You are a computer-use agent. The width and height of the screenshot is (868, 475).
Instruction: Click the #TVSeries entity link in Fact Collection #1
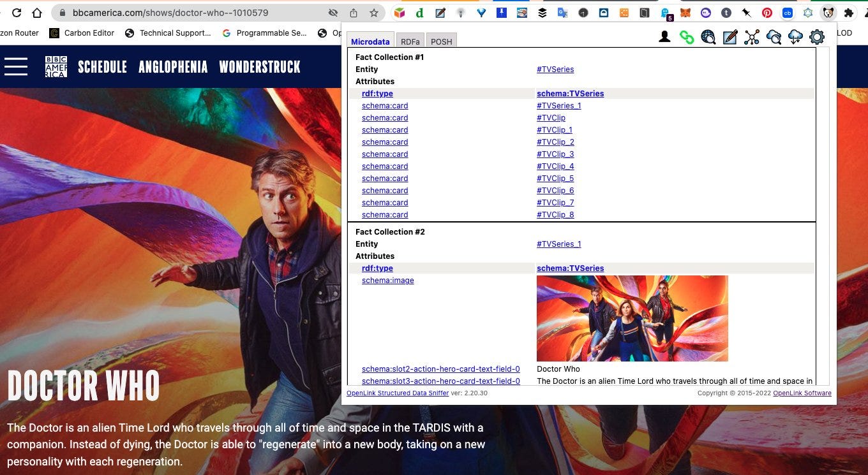tap(555, 69)
